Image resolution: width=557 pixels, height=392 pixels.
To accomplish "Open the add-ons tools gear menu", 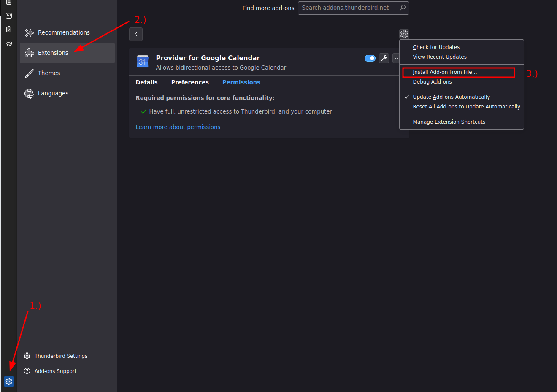I will click(404, 34).
